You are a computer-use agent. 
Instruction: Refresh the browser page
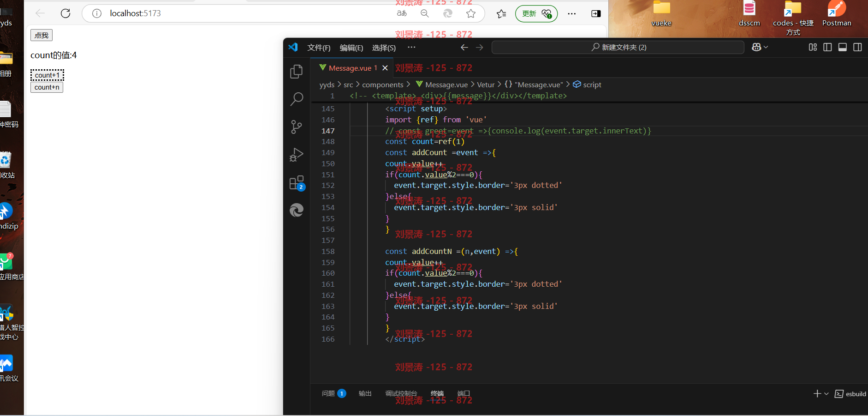(x=65, y=13)
